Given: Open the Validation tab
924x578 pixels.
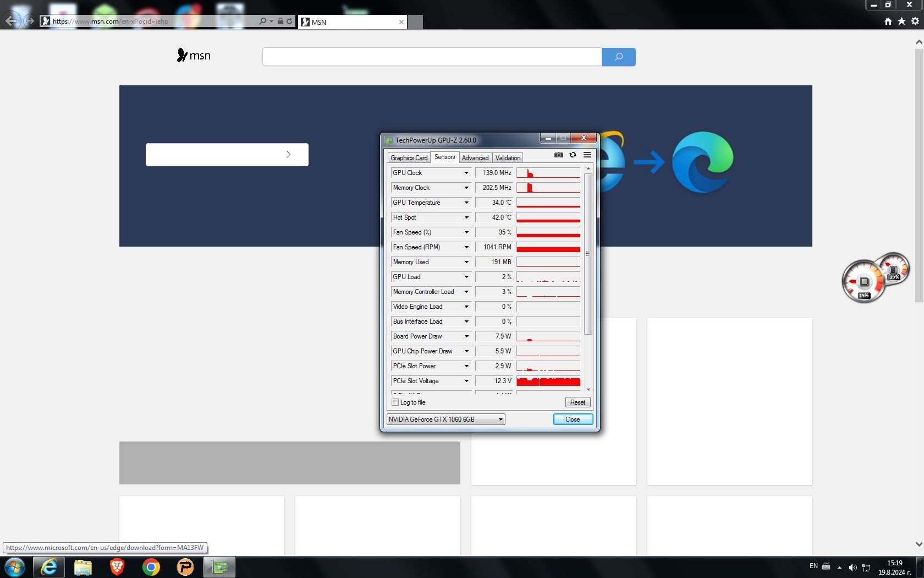Looking at the screenshot, I should pyautogui.click(x=508, y=158).
